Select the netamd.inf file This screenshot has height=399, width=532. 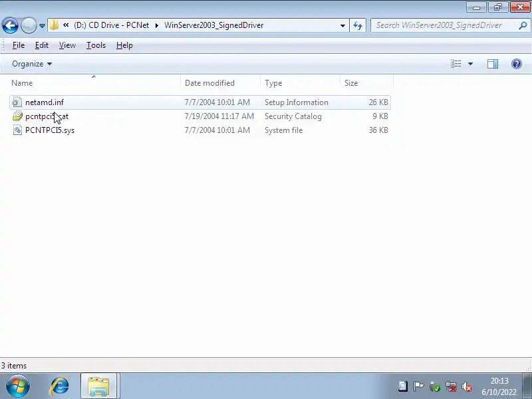coord(200,102)
